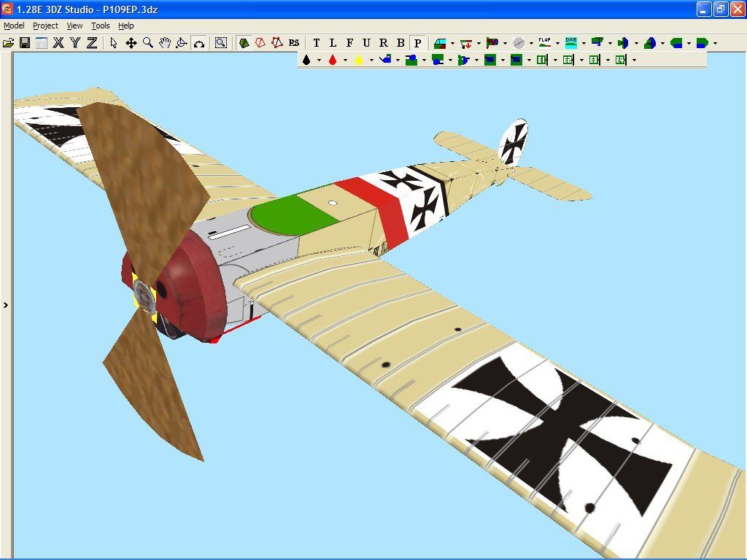
Task: Switch to the F front view
Action: point(349,43)
